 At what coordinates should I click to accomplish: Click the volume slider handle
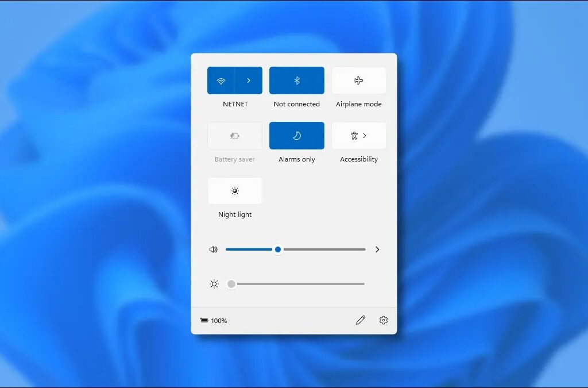coord(278,249)
